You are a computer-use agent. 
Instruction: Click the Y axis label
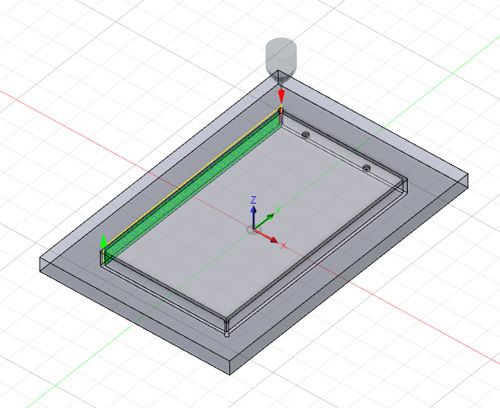[x=279, y=210]
